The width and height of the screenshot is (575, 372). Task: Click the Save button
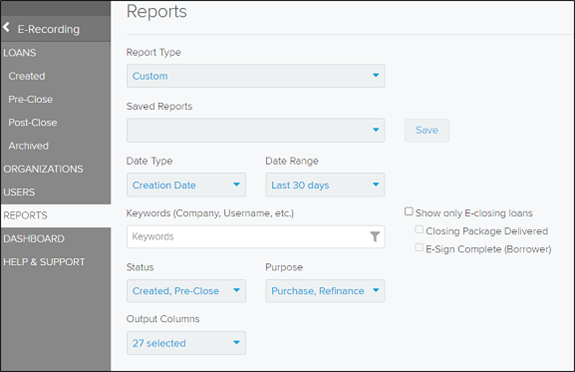pyautogui.click(x=427, y=130)
